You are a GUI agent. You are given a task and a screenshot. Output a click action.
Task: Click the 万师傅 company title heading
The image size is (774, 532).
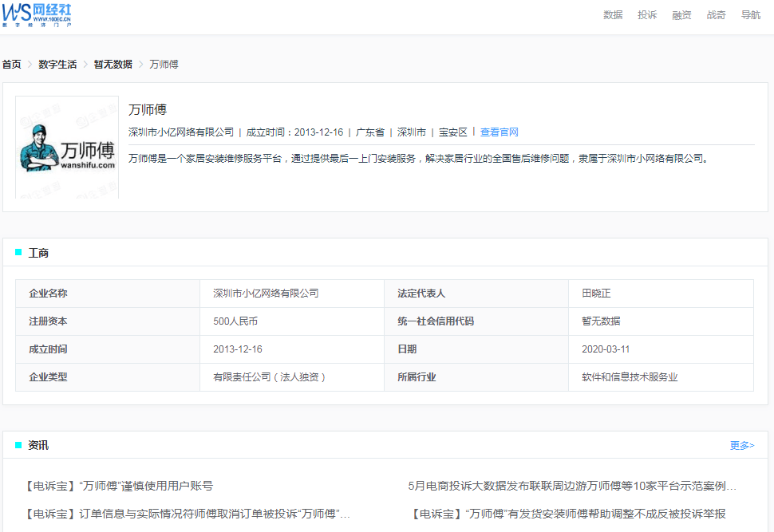(x=148, y=109)
